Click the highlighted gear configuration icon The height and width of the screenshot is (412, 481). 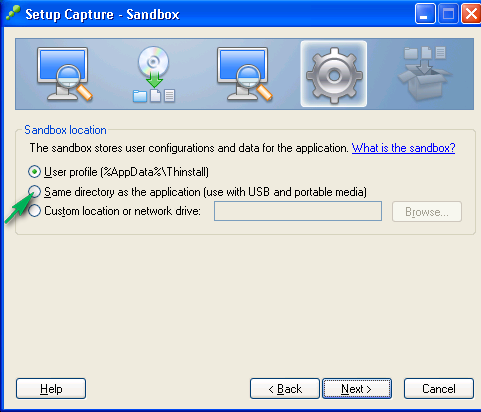334,74
